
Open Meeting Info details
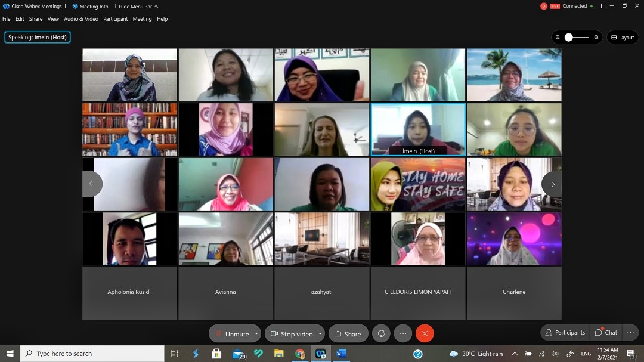point(90,7)
